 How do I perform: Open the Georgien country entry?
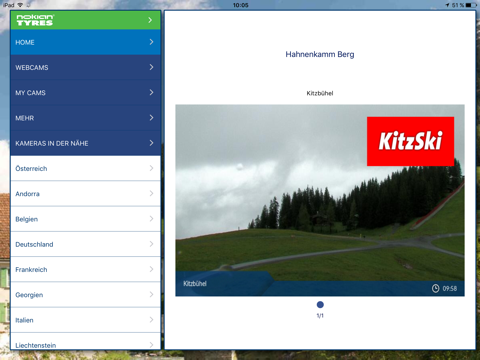85,295
